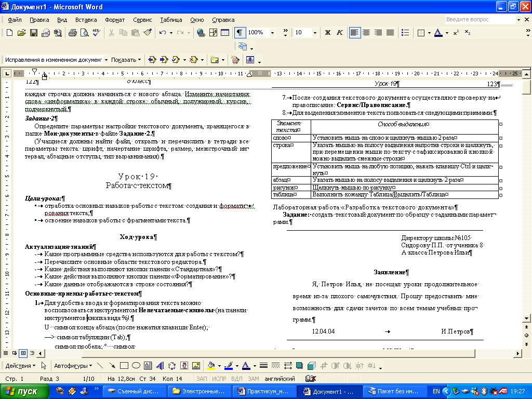Open the font size dropdown

pyautogui.click(x=315, y=33)
